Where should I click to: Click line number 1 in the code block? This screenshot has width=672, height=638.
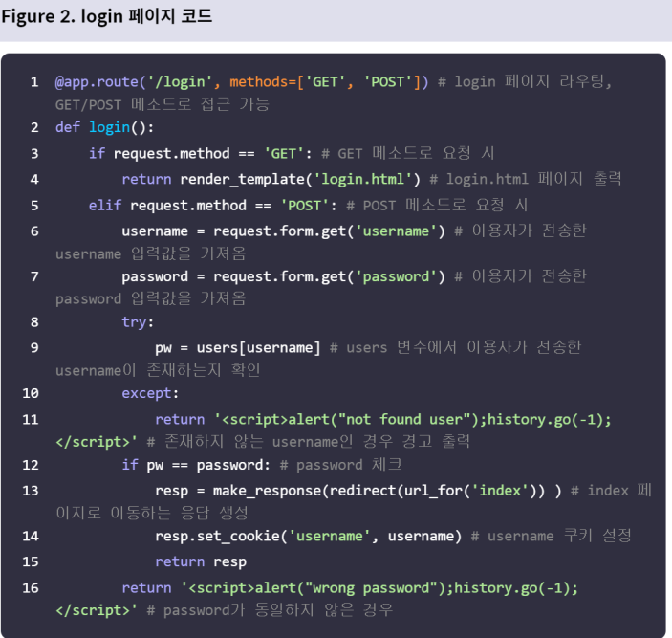pos(34,82)
